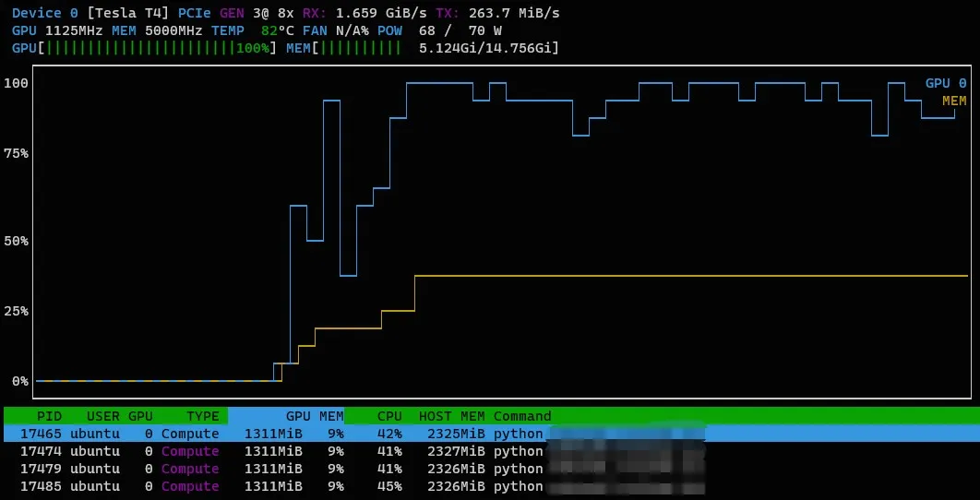Click the 50% label on the graph axis
Image resolution: width=980 pixels, height=500 pixels.
[16, 241]
